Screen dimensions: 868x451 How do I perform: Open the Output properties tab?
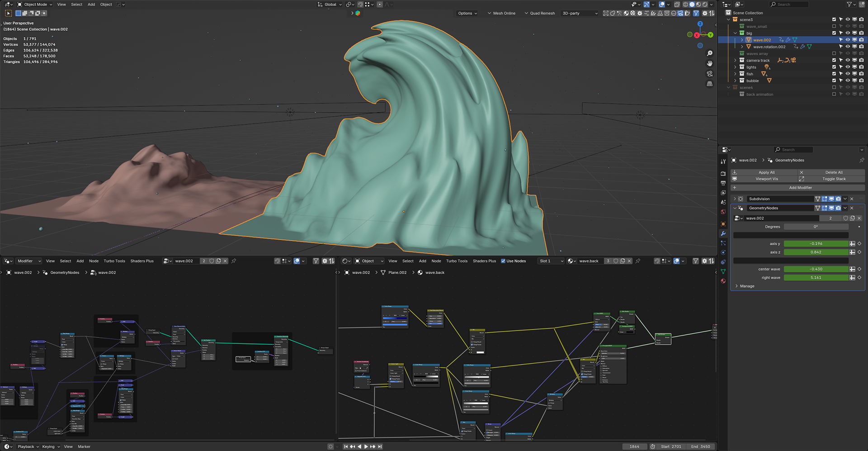click(723, 183)
